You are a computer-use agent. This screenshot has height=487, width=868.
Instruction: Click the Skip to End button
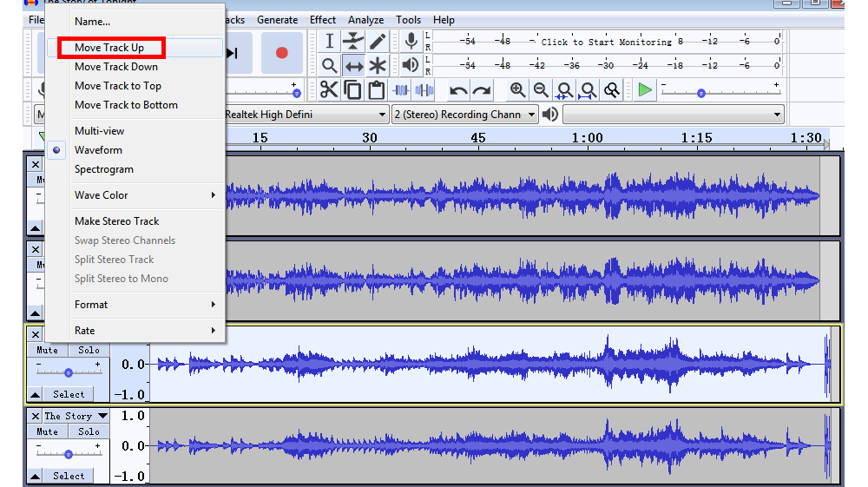[233, 53]
